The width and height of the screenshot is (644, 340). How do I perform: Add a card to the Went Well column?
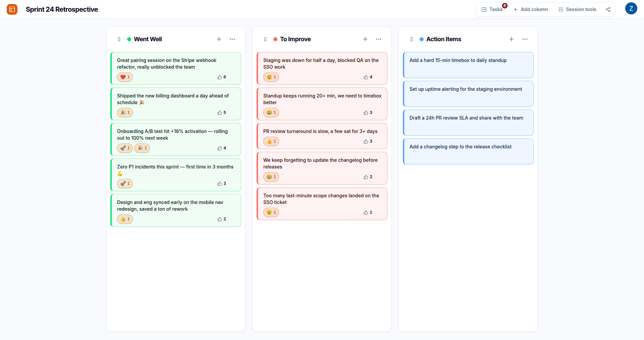[219, 39]
